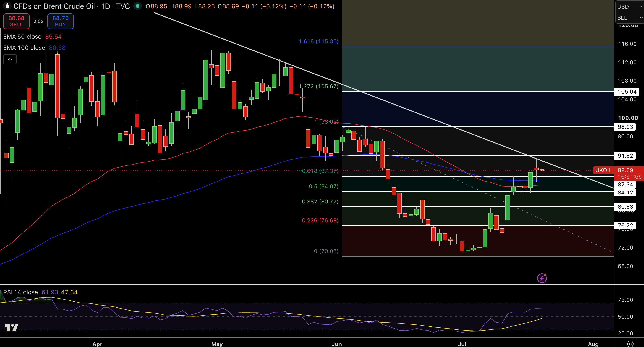Click the RSI value 61.93
Image resolution: width=644 pixels, height=347 pixels.
49,292
